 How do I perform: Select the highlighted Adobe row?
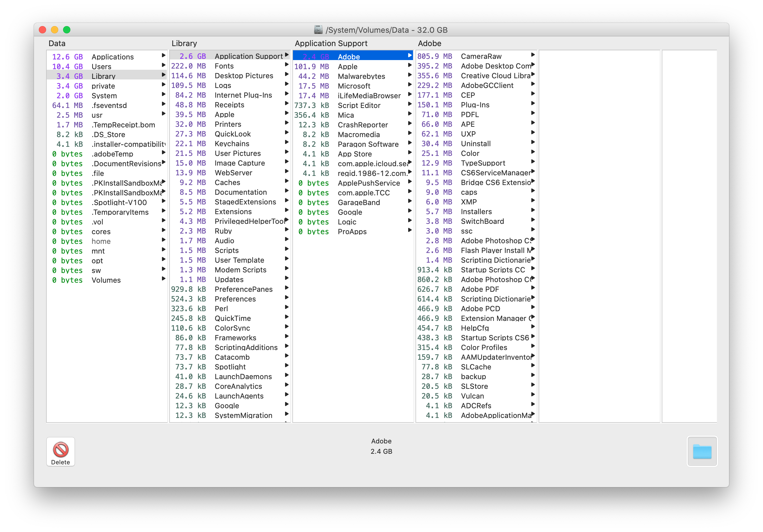[x=353, y=56]
